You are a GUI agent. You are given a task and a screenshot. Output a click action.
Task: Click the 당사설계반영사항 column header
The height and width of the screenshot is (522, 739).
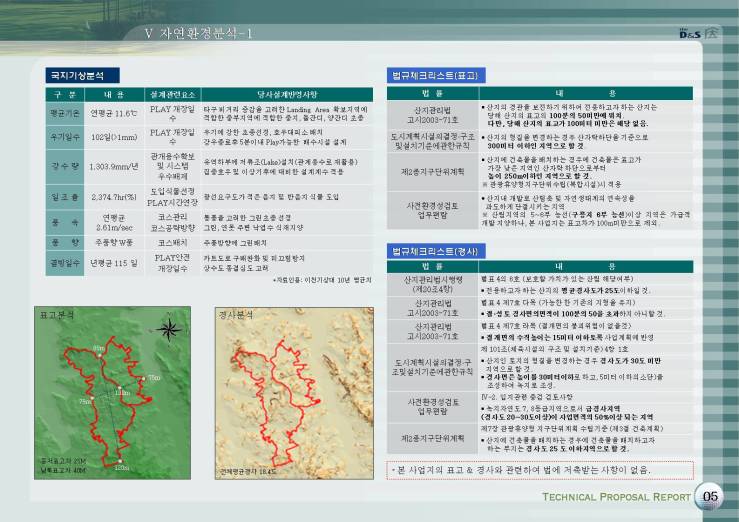(283, 94)
